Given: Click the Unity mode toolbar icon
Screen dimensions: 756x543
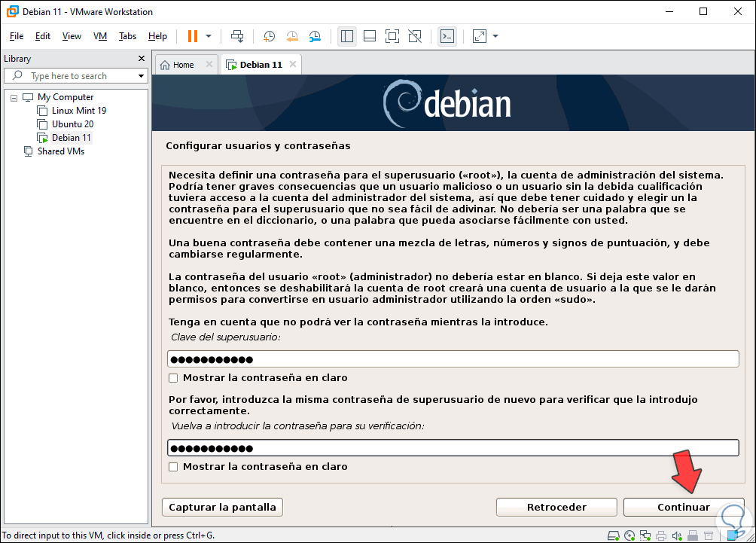Looking at the screenshot, I should point(415,36).
